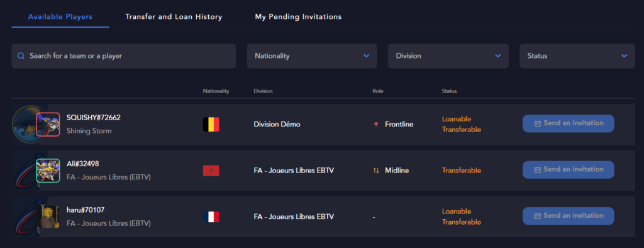
Task: Expand the Nationality filter dropdown
Action: click(312, 56)
